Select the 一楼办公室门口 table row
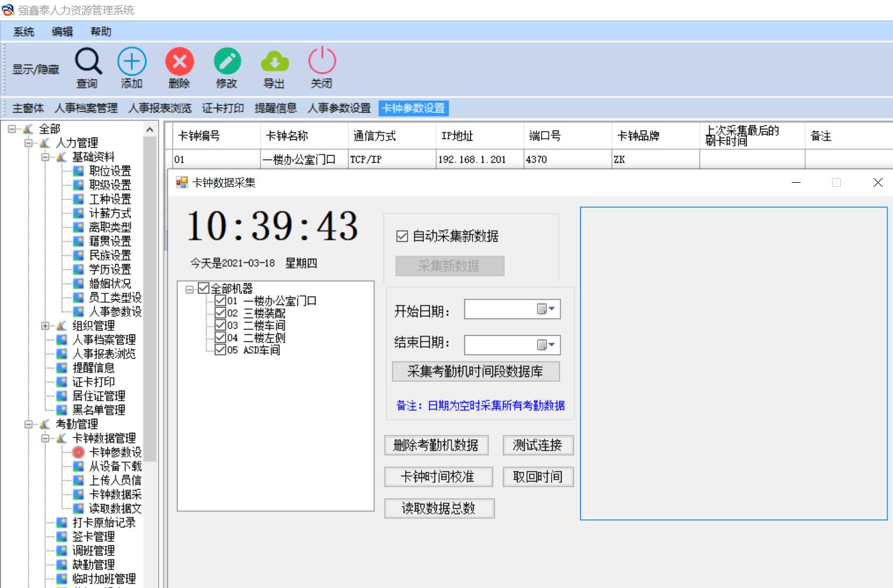This screenshot has height=588, width=893. [x=303, y=159]
